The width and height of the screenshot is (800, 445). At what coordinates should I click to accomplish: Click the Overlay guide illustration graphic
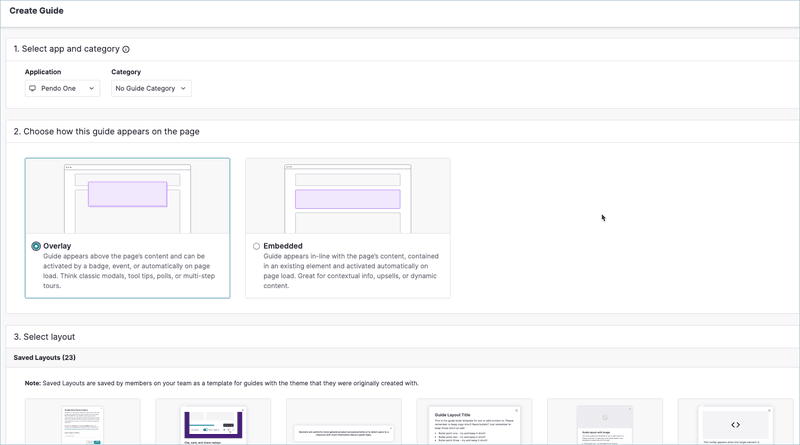pos(127,196)
